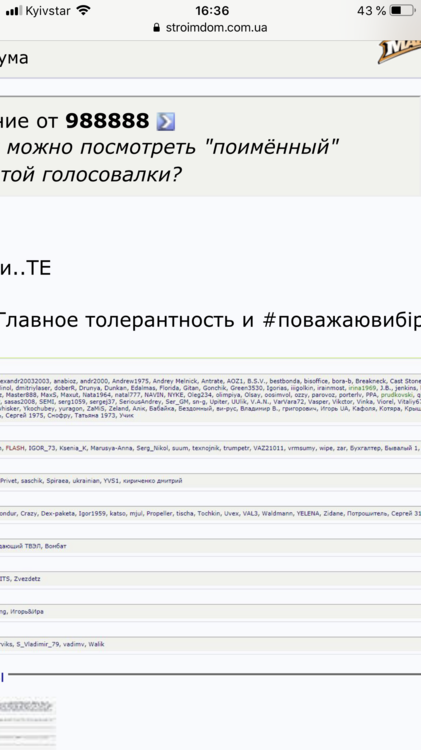Open voter profile Вомбат
Viewport: 421px width, 750px height.
[55, 546]
